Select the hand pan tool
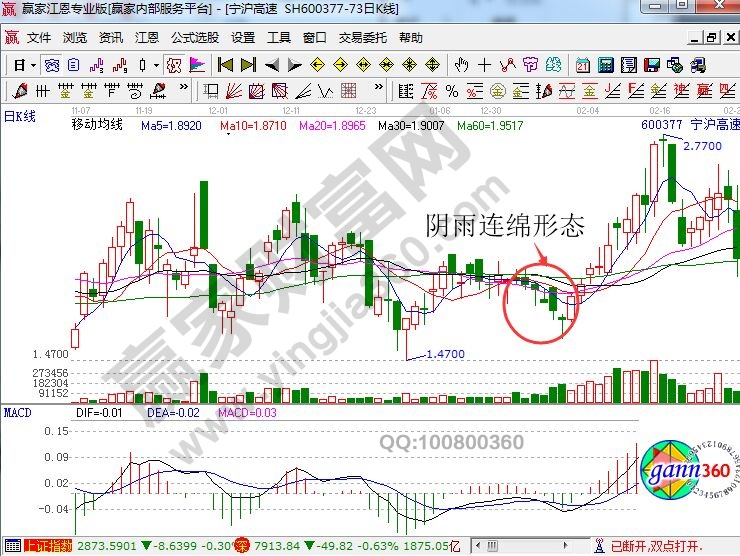This screenshot has width=740, height=556. point(461,65)
